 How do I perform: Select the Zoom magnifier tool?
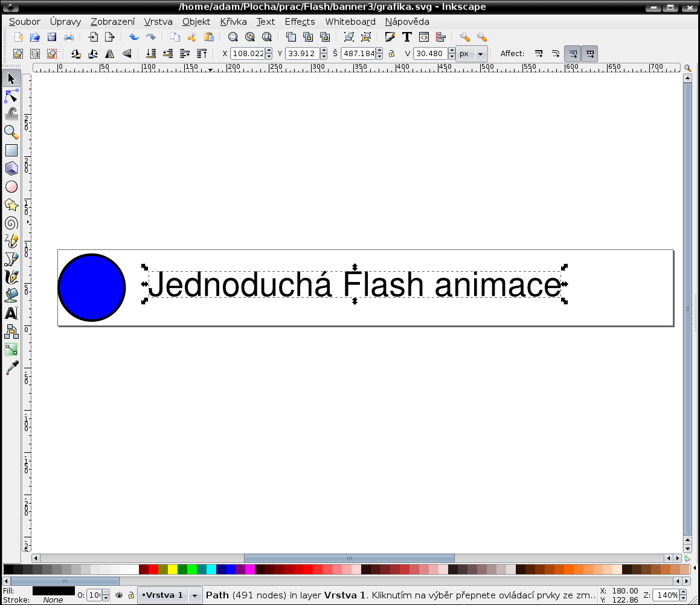tap(11, 132)
